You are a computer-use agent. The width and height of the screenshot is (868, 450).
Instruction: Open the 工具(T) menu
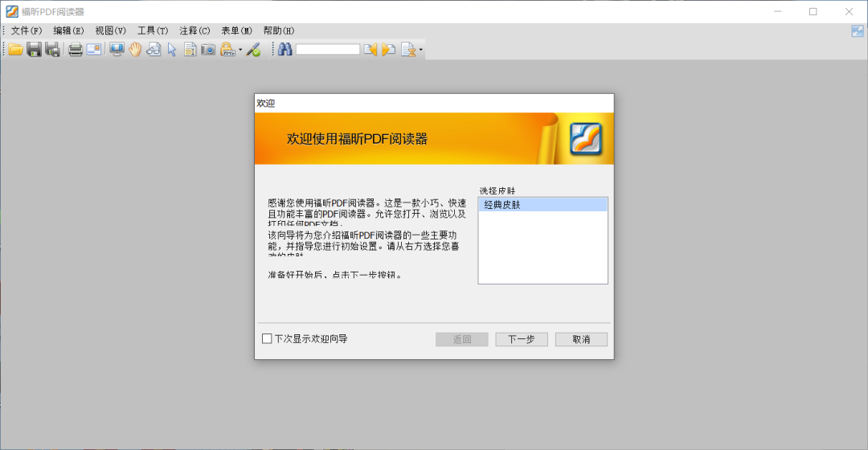[152, 31]
